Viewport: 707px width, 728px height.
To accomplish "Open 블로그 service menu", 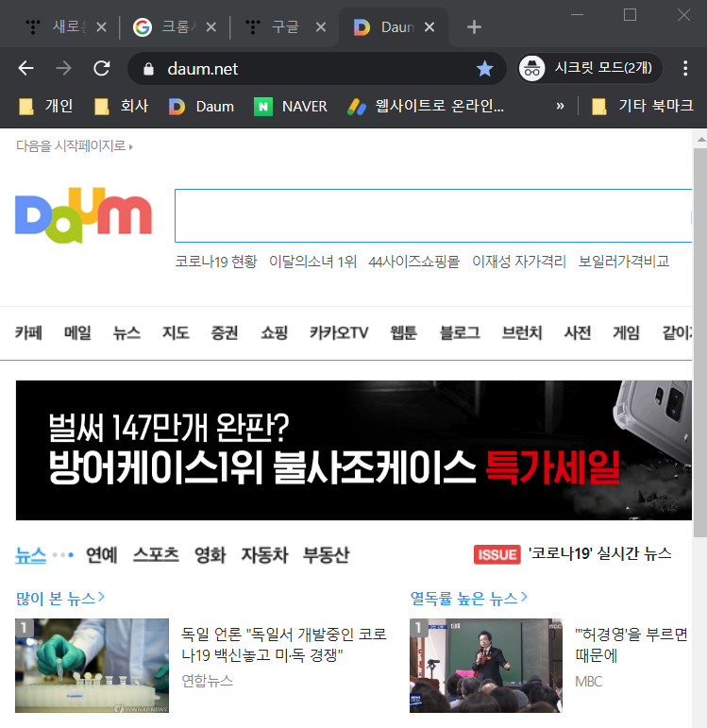I will pos(460,332).
